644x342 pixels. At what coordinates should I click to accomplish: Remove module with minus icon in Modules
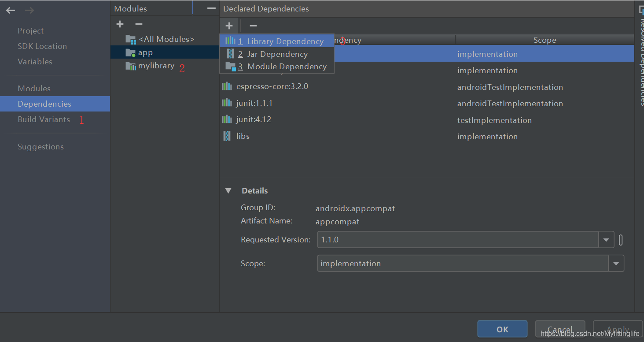(x=139, y=24)
